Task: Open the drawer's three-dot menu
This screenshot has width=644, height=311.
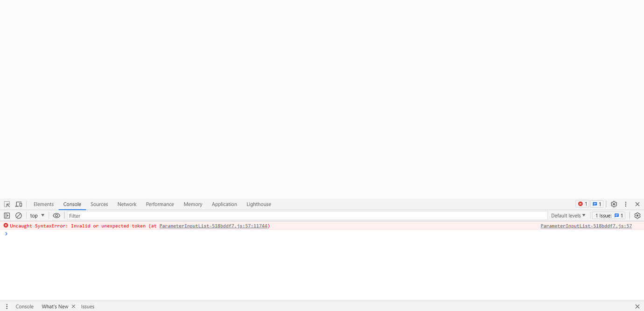Action: click(x=7, y=306)
